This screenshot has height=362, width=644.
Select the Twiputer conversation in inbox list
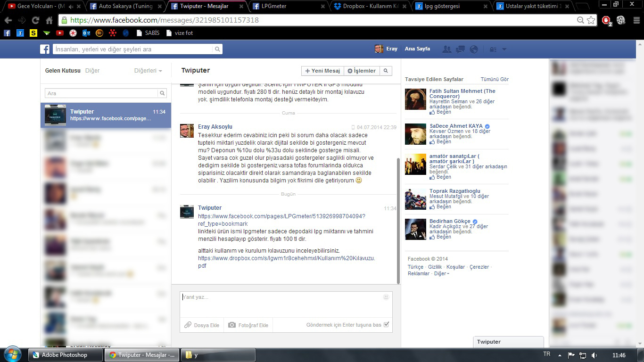(x=106, y=115)
